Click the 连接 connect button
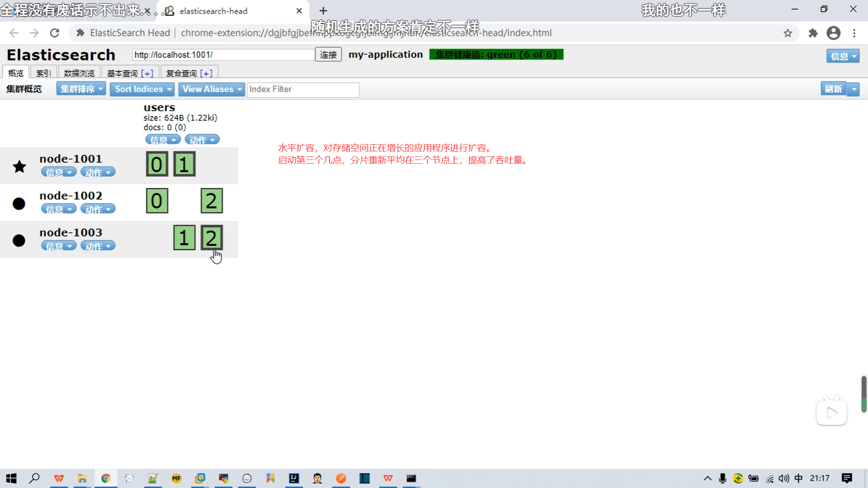 coord(328,55)
